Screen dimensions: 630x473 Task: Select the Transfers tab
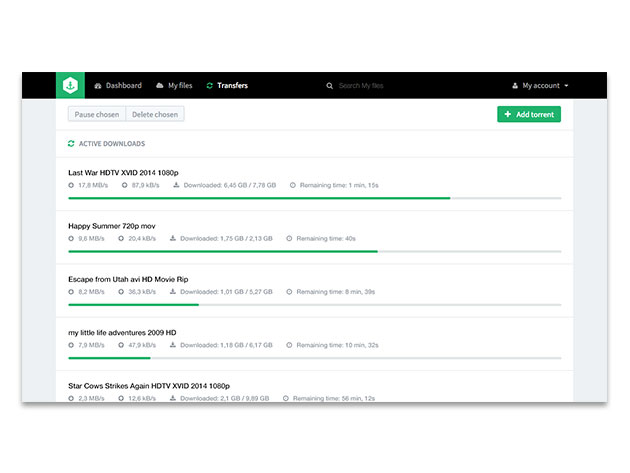(x=227, y=86)
